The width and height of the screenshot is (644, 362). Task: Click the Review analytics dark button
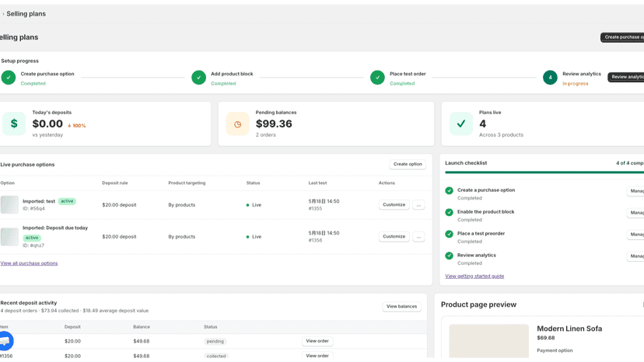[x=626, y=77]
